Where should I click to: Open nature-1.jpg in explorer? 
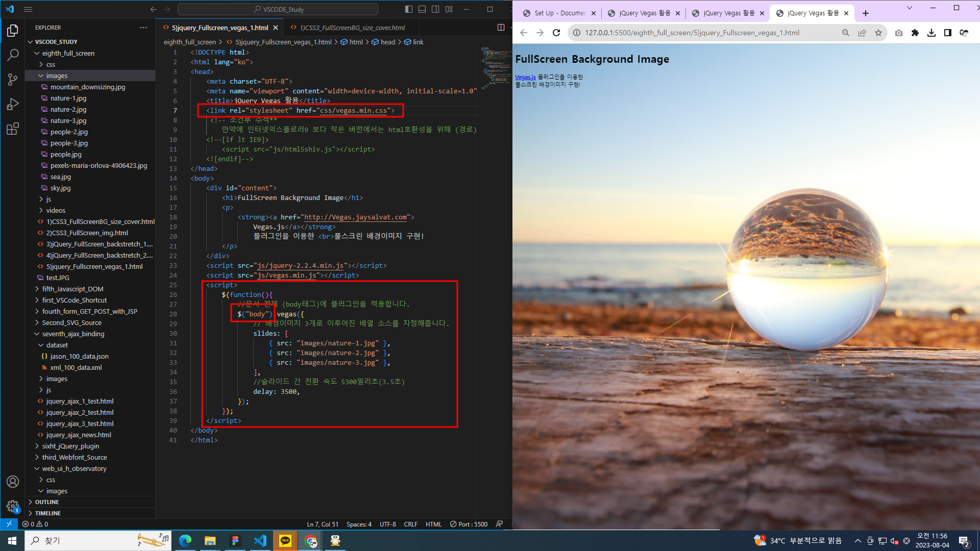tap(68, 98)
